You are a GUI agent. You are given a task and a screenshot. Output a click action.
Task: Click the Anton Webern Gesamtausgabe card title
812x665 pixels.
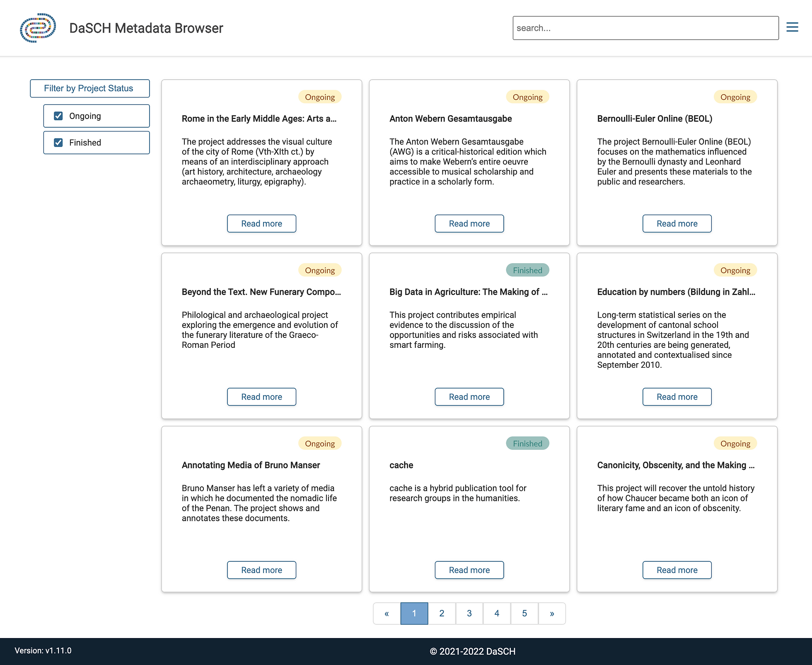(451, 119)
